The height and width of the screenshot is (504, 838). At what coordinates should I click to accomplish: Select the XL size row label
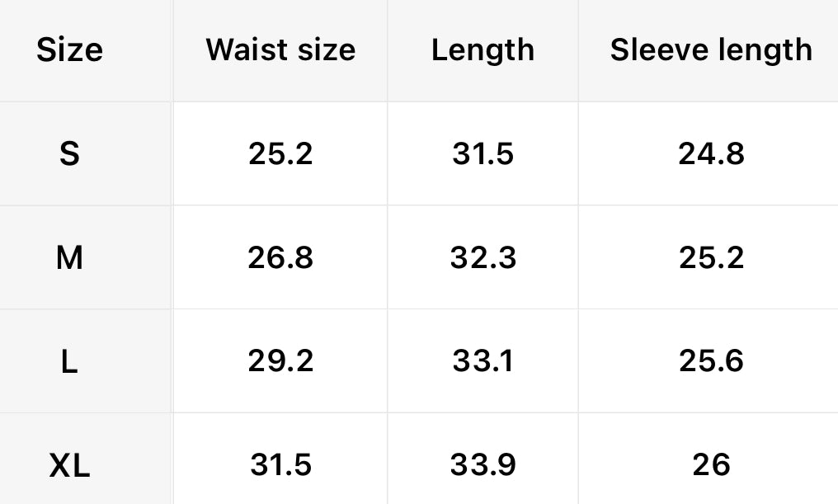(x=70, y=465)
